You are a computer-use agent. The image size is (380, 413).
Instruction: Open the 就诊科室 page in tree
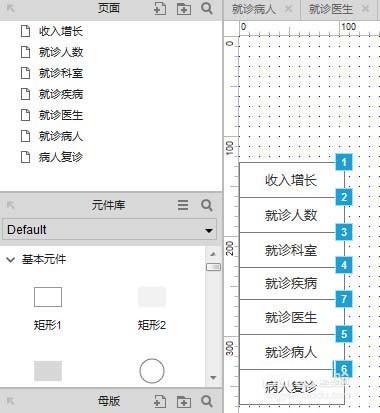61,73
